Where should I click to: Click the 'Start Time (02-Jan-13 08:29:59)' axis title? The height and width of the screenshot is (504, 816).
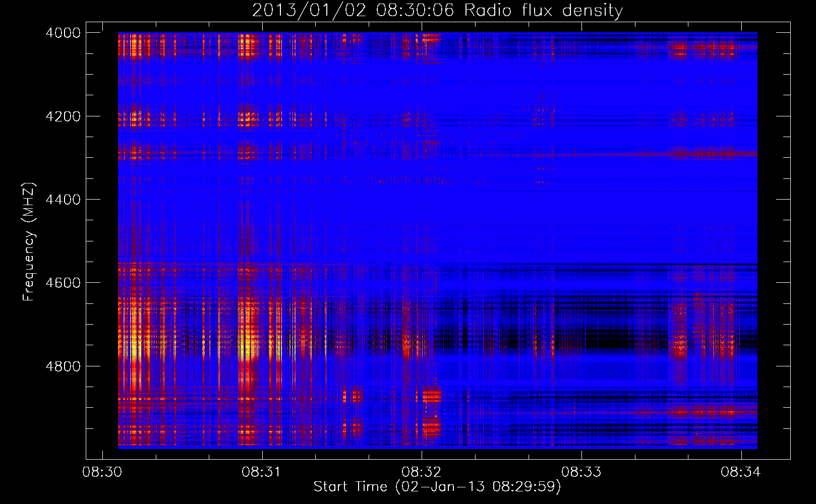[x=437, y=487]
